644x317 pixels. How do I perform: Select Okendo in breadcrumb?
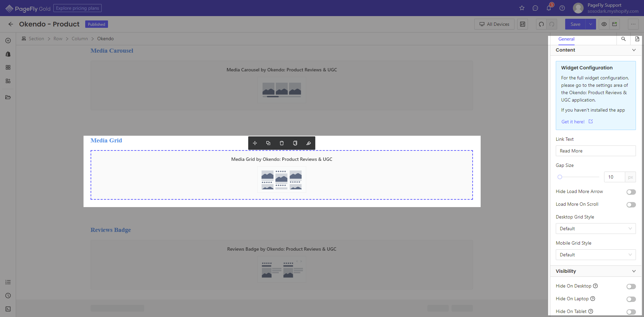105,39
